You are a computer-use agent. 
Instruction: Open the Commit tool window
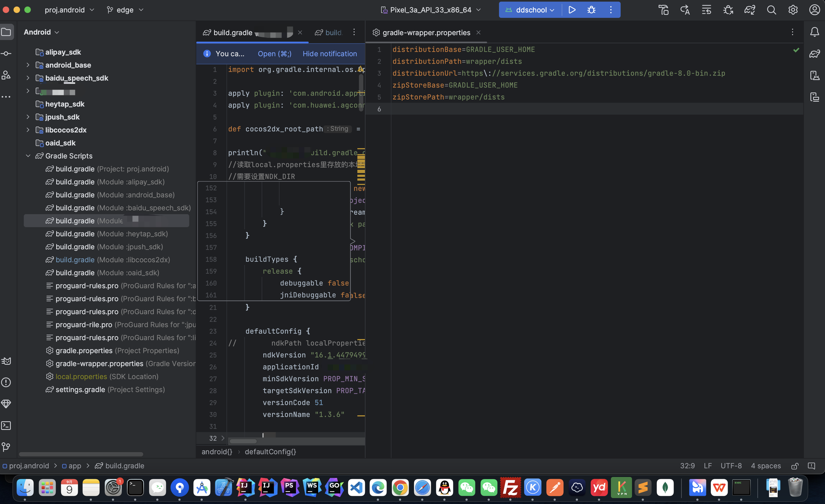[x=6, y=54]
